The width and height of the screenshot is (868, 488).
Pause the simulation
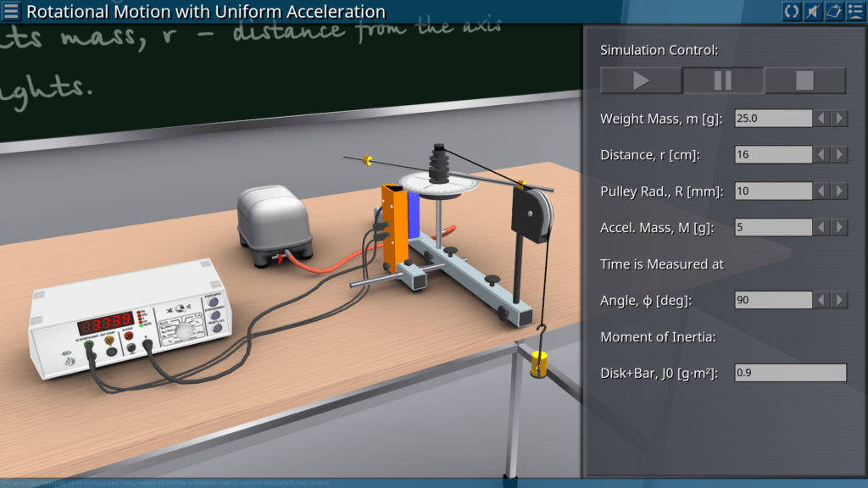[x=723, y=80]
